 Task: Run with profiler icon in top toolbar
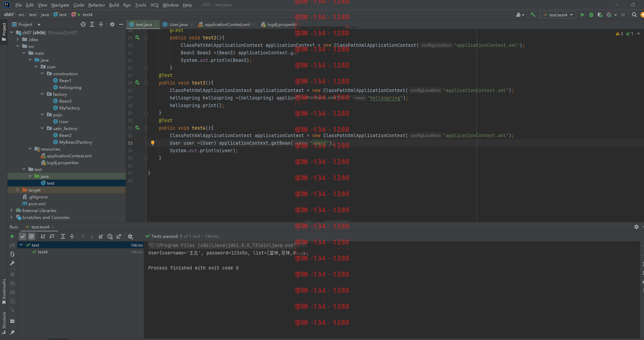609,15
